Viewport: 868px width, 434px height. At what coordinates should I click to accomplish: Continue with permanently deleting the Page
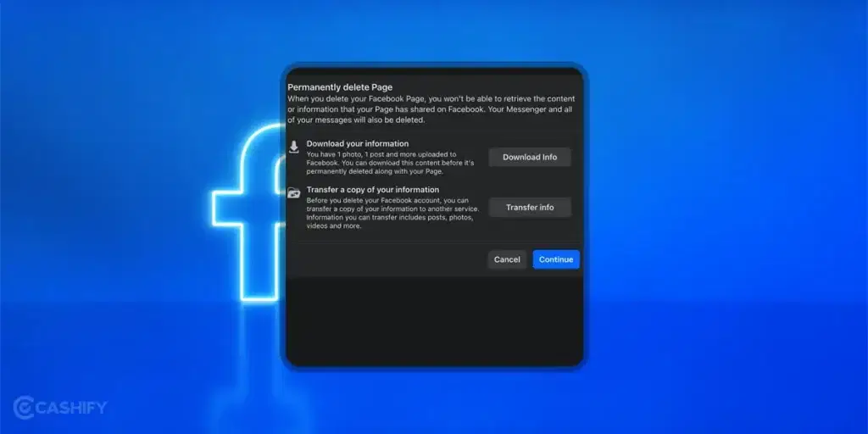click(x=556, y=259)
